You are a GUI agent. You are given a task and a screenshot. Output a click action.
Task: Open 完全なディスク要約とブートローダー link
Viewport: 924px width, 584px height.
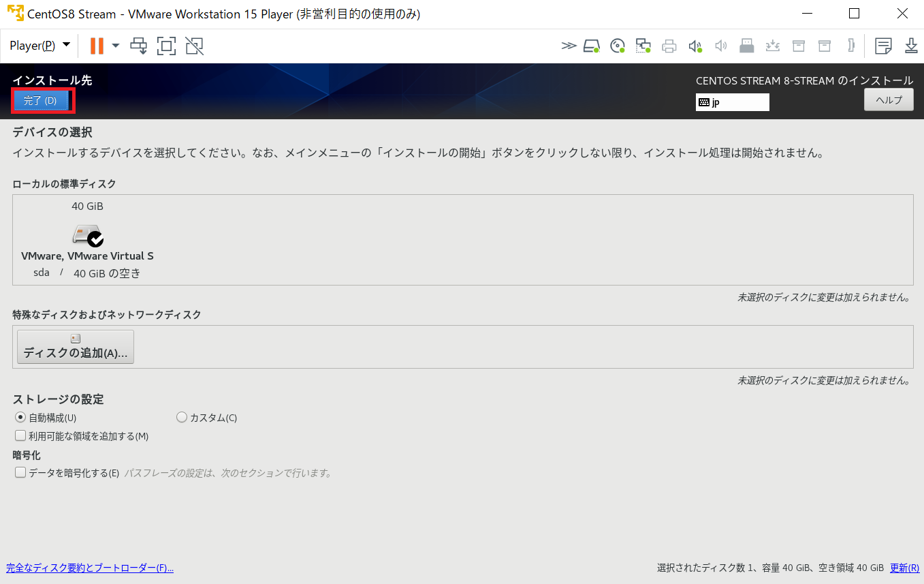(90, 568)
